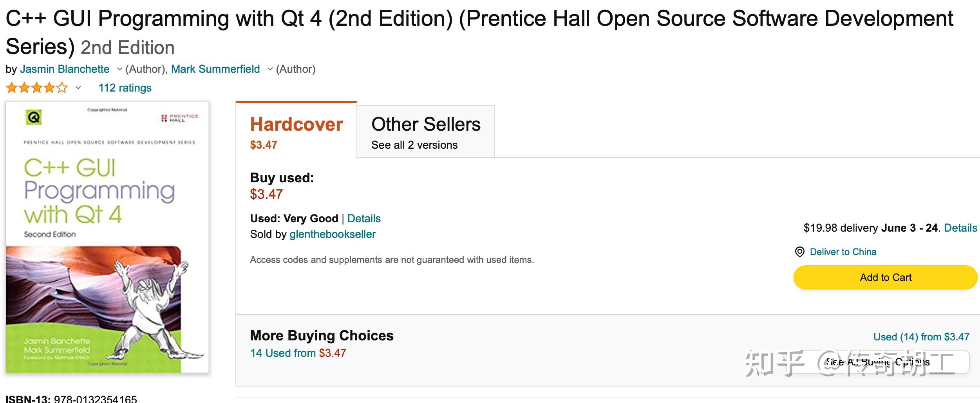Open Jasmin Blanchette author page
This screenshot has width=980, height=403.
65,69
